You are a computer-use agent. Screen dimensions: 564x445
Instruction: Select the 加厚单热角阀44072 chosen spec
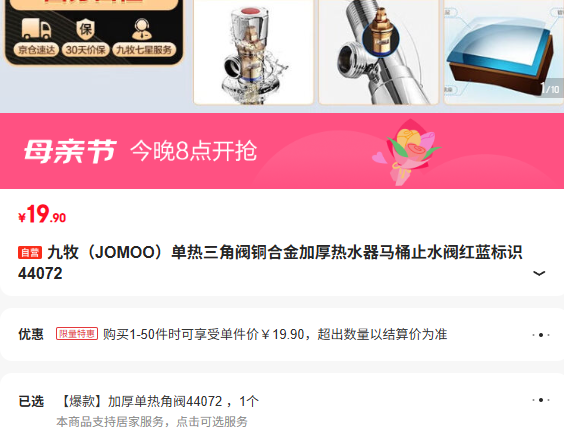tap(157, 401)
